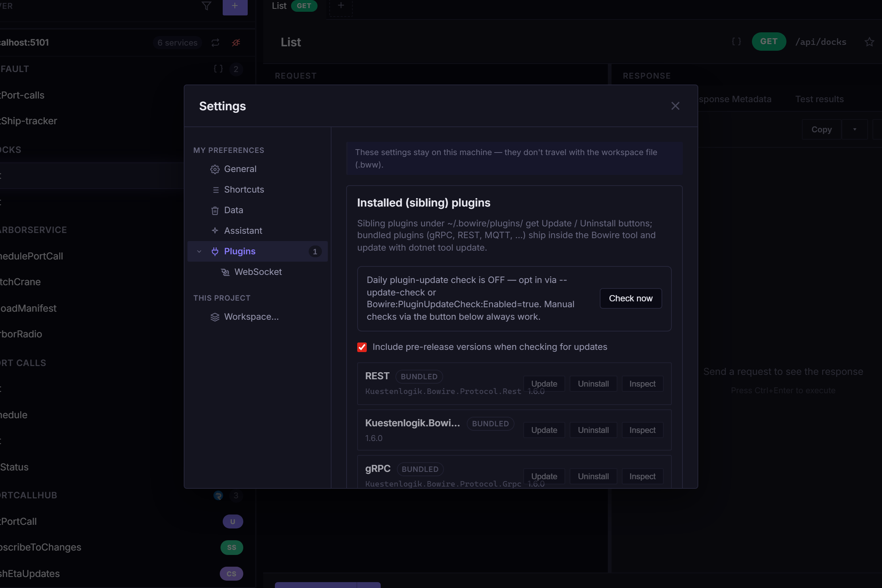882x588 pixels.
Task: Select PortCall unary method in sidebar
Action: click(128, 521)
